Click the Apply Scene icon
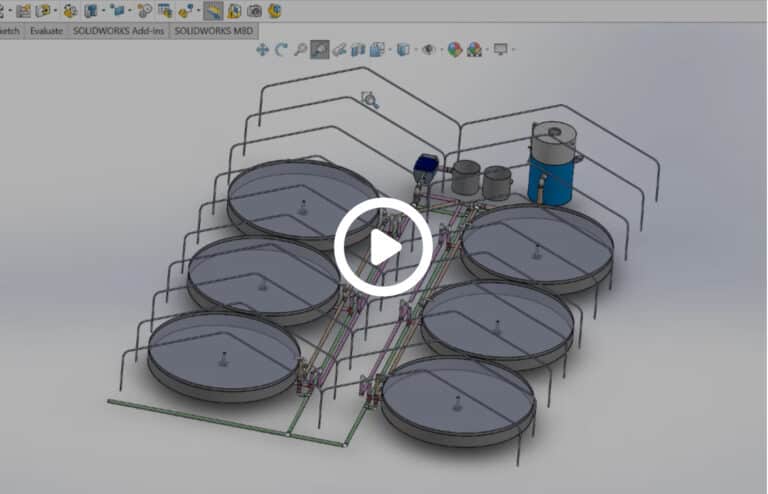Viewport: 768px width, 494px height. click(473, 49)
